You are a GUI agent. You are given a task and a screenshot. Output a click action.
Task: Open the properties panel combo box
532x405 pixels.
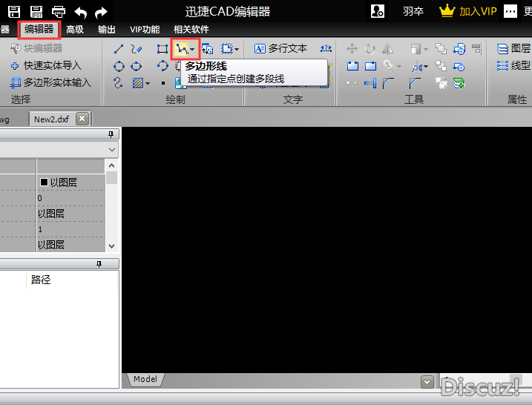pyautogui.click(x=112, y=149)
